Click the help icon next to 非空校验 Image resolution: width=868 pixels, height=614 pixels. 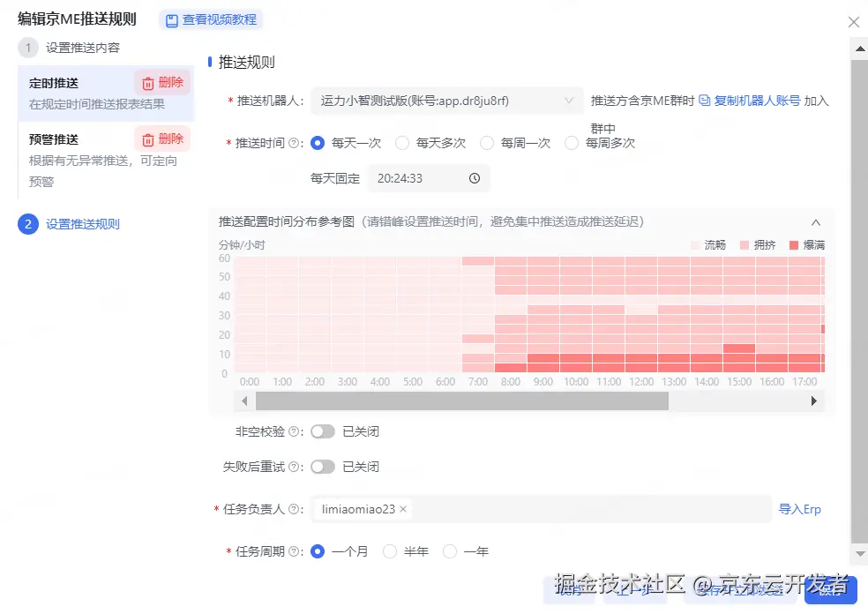pos(295,432)
